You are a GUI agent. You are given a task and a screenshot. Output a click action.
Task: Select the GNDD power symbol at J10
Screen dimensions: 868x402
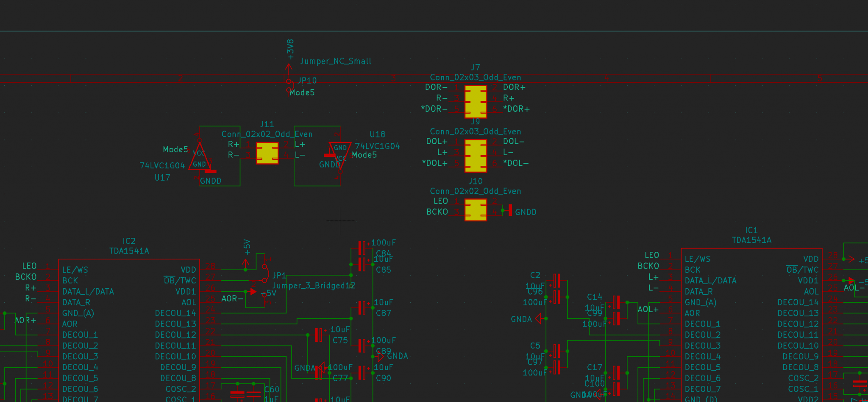tap(510, 210)
